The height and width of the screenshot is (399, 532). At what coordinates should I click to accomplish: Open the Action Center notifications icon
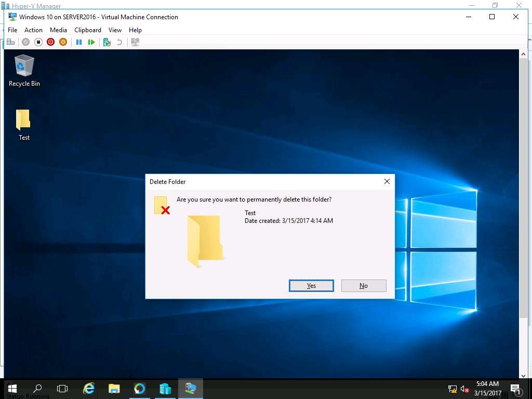[516, 389]
